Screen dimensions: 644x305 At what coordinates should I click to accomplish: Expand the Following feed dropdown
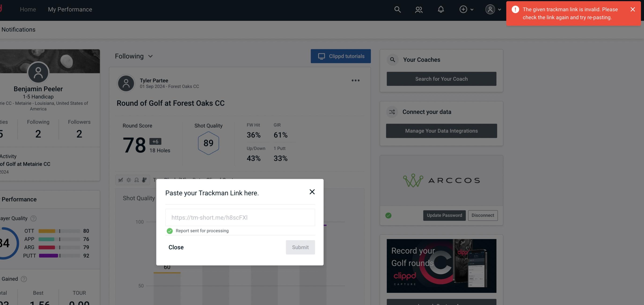134,56
